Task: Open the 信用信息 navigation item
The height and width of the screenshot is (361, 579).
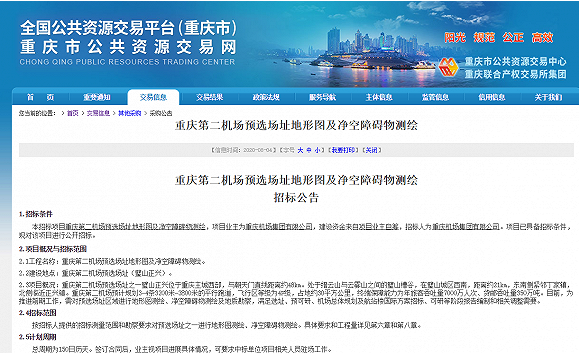Action: tap(491, 97)
